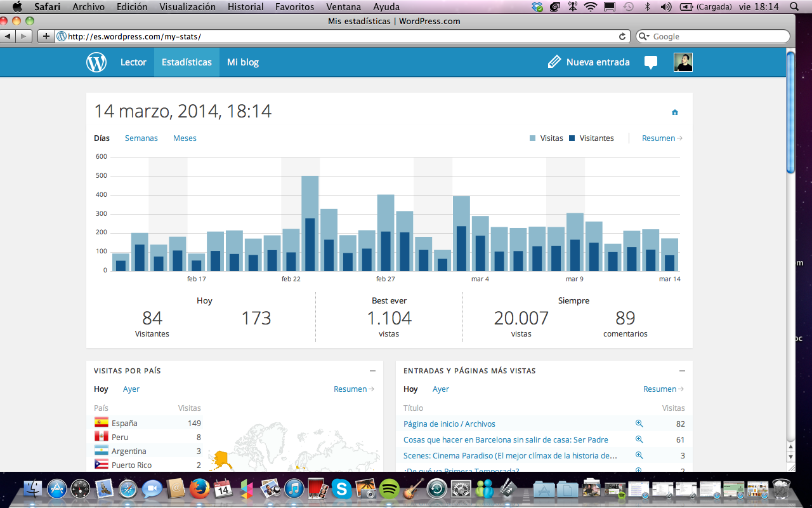Open Spotify from the dock
Image resolution: width=812 pixels, height=508 pixels.
pos(390,488)
